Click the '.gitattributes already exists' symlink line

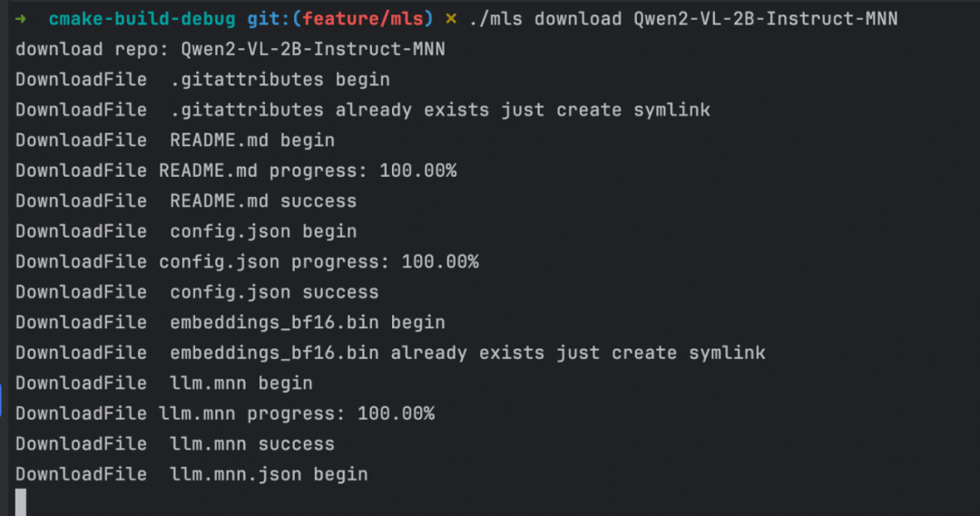362,110
